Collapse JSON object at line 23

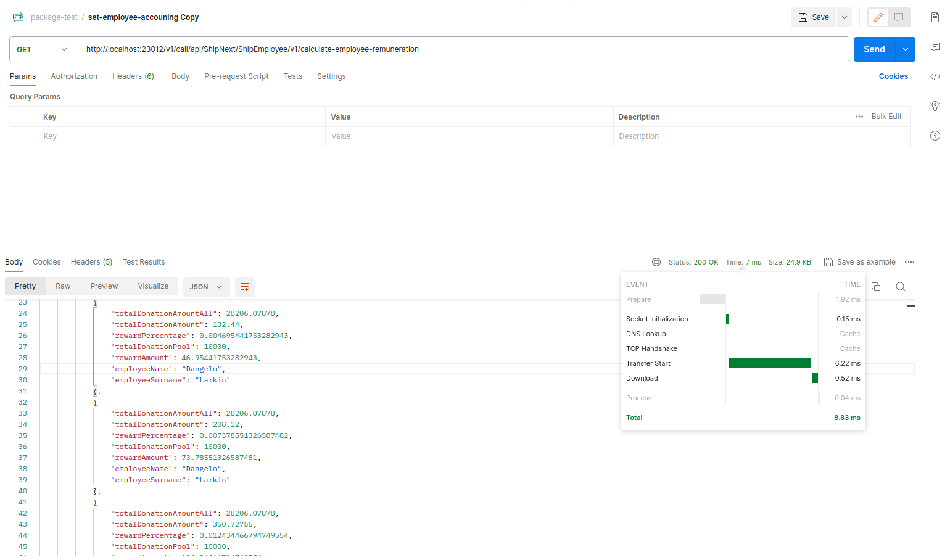tap(95, 303)
